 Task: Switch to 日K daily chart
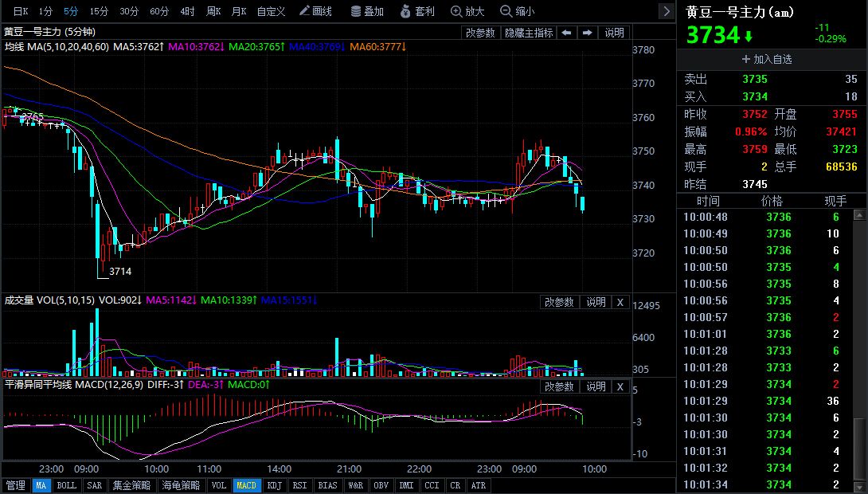[x=20, y=11]
